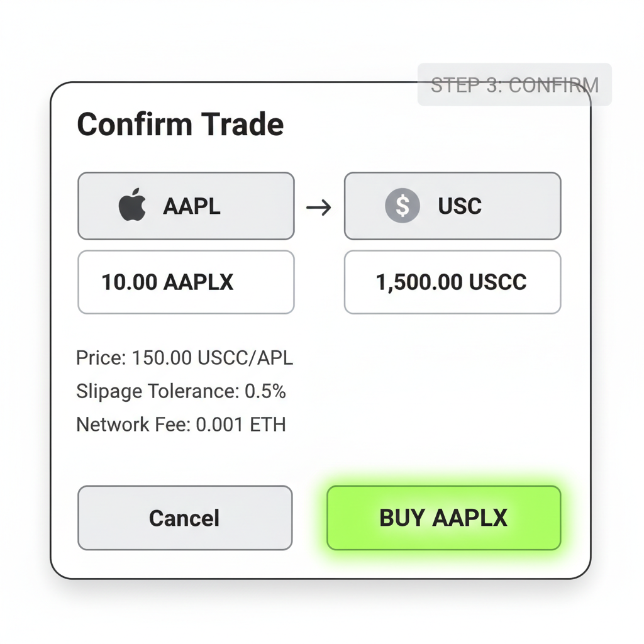The width and height of the screenshot is (644, 644).
Task: Click the Price: 150.00 USCC/APL line
Action: click(x=184, y=357)
